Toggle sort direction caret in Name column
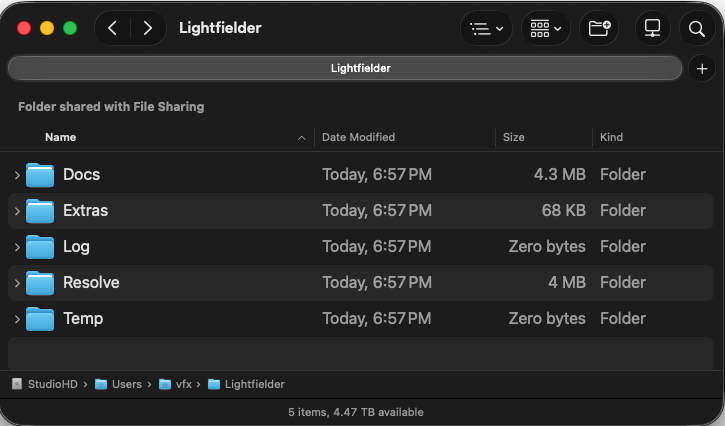Viewport: 725px width, 426px height. 301,138
